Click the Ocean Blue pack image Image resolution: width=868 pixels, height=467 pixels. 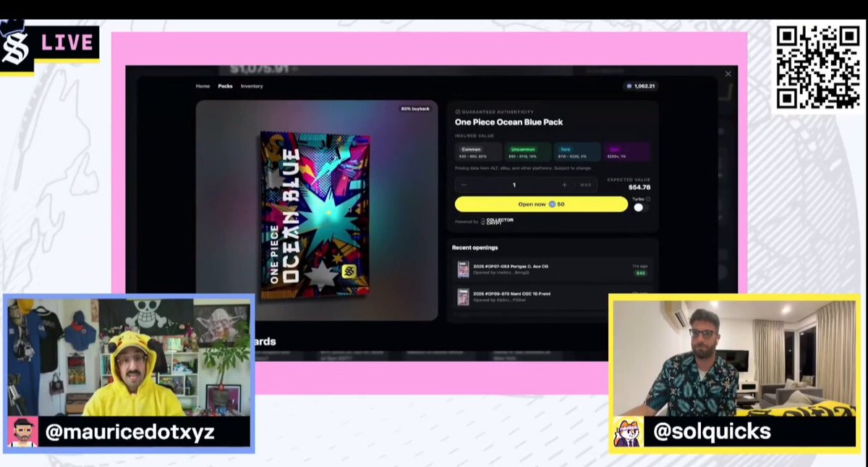316,215
